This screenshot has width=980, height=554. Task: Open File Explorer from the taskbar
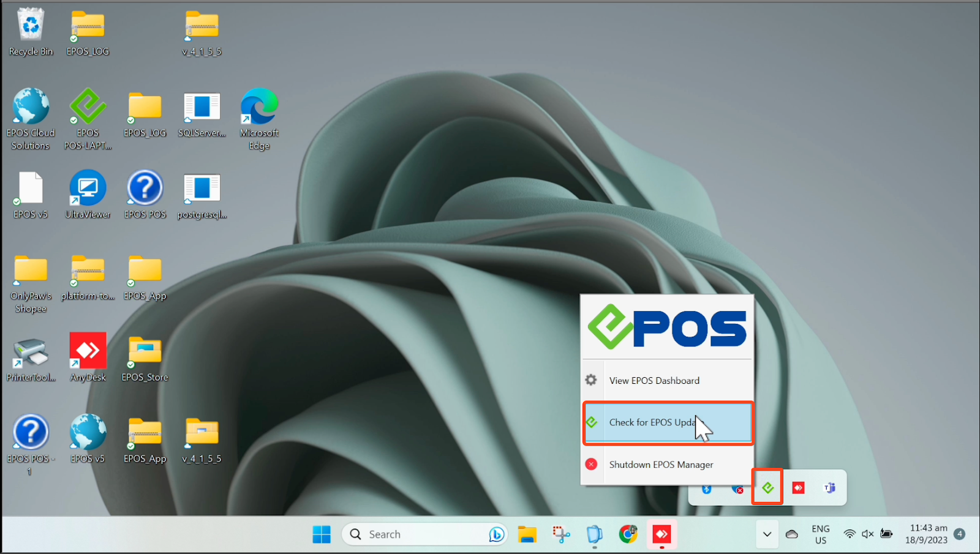coord(527,534)
